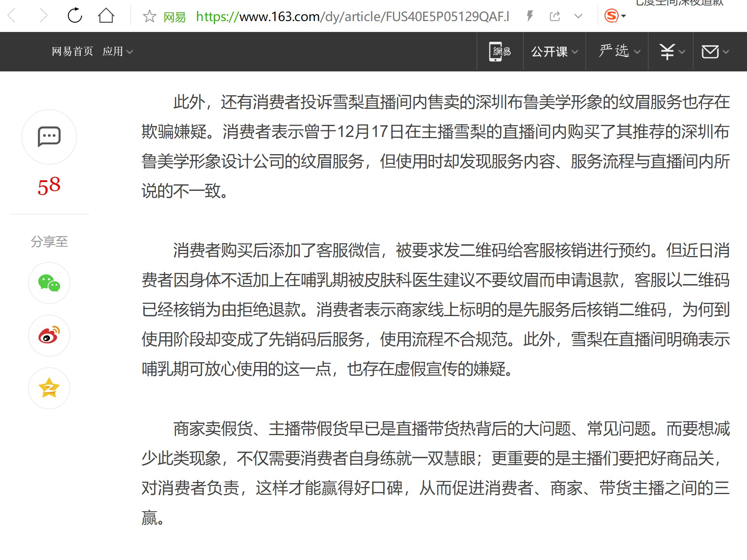
Task: Expand the 严选 menu
Action: pos(619,51)
